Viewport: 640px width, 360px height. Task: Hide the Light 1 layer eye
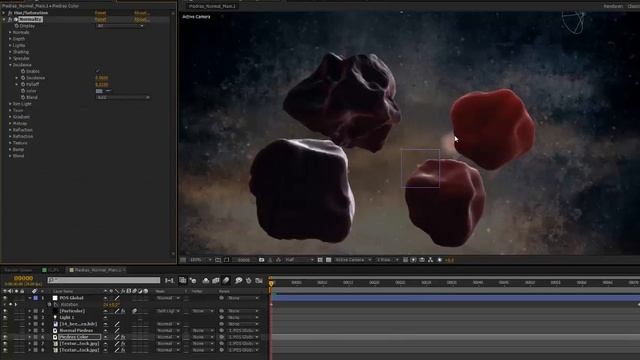[5, 317]
